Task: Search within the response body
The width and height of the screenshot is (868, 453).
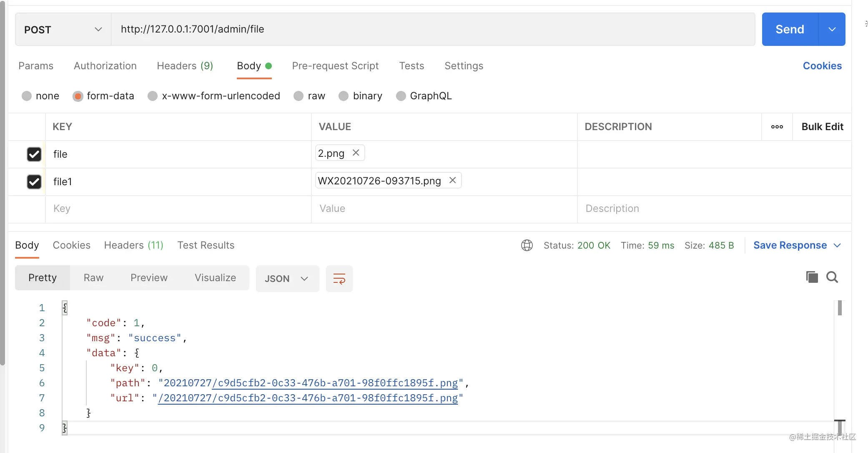Action: [x=832, y=277]
